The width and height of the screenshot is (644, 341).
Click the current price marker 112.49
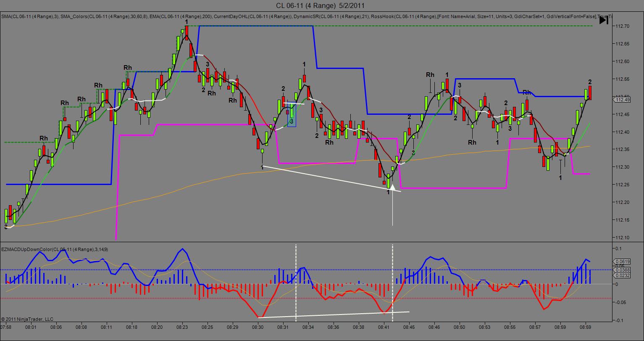622,100
